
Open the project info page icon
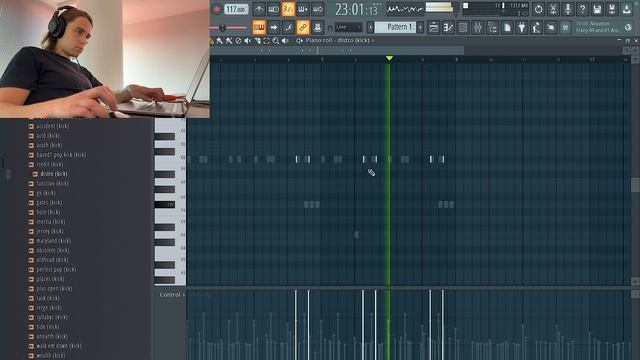(507, 27)
